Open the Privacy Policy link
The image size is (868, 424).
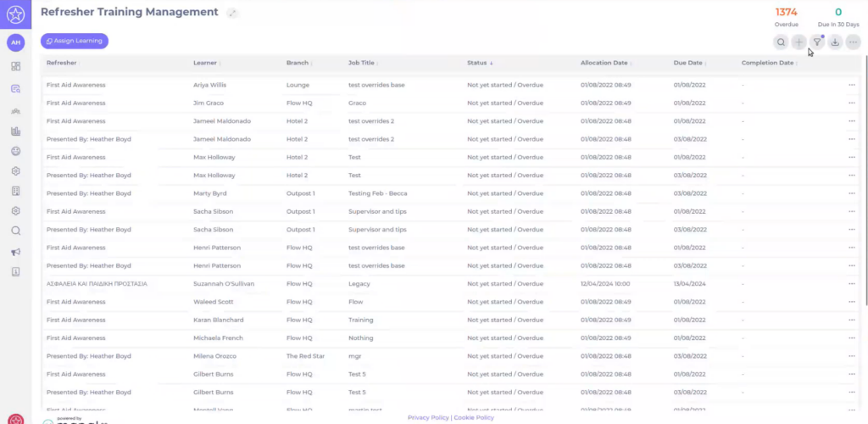pyautogui.click(x=428, y=417)
